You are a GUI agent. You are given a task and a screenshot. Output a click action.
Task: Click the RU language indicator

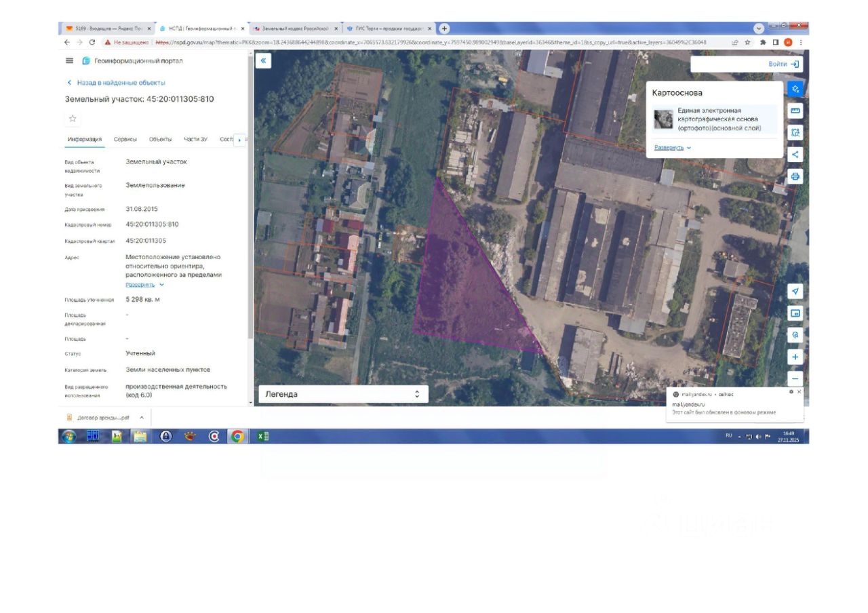pos(729,436)
